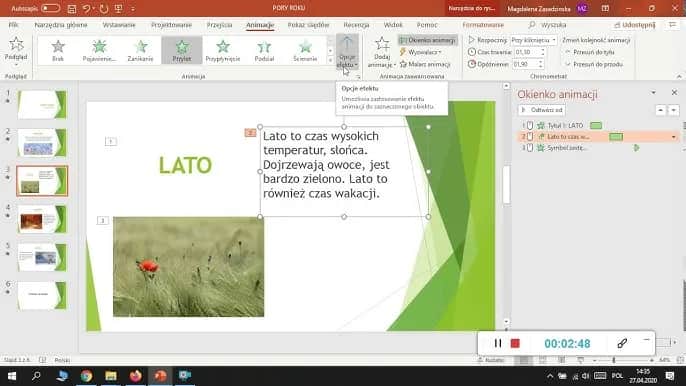This screenshot has width=686, height=386.
Task: Switch to the Formatowanie tab
Action: 483,25
